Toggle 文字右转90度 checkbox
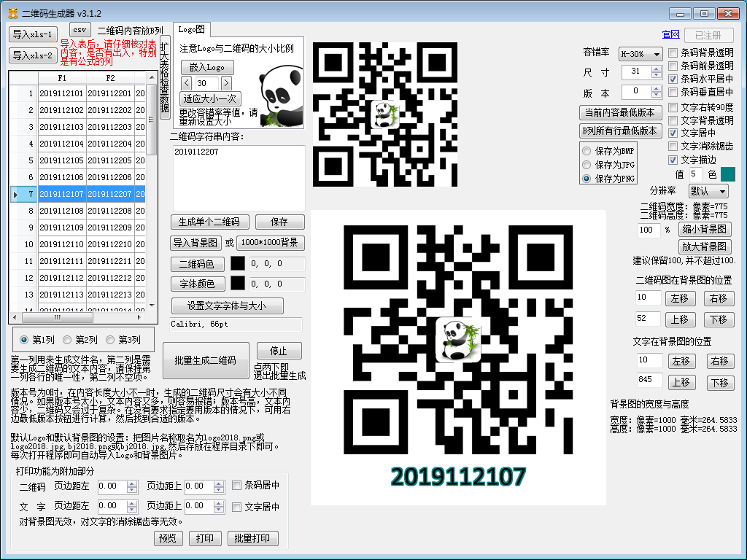The width and height of the screenshot is (747, 560). click(673, 107)
